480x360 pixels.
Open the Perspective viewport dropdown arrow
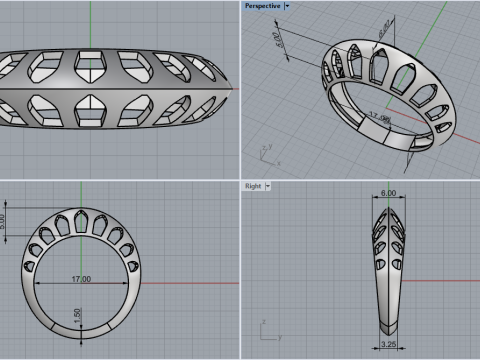point(287,6)
